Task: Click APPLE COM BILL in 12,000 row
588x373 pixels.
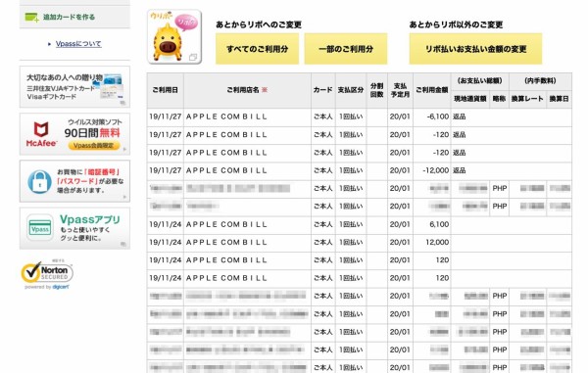Action: click(226, 242)
